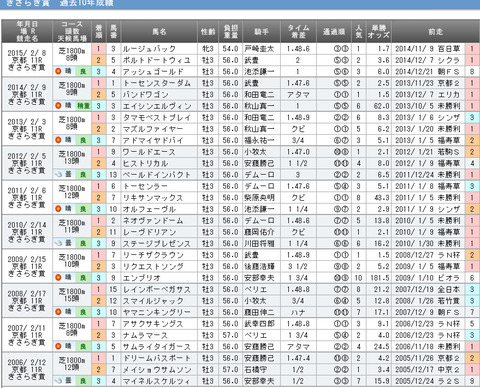
Task: Click the sunny weather icon in the 2015 race block
Action: [x=58, y=71]
